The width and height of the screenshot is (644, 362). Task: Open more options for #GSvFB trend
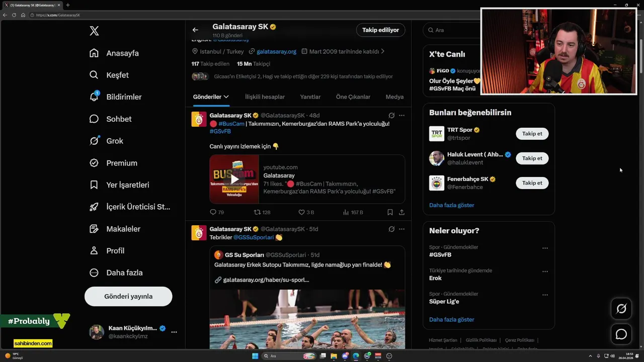tap(545, 248)
